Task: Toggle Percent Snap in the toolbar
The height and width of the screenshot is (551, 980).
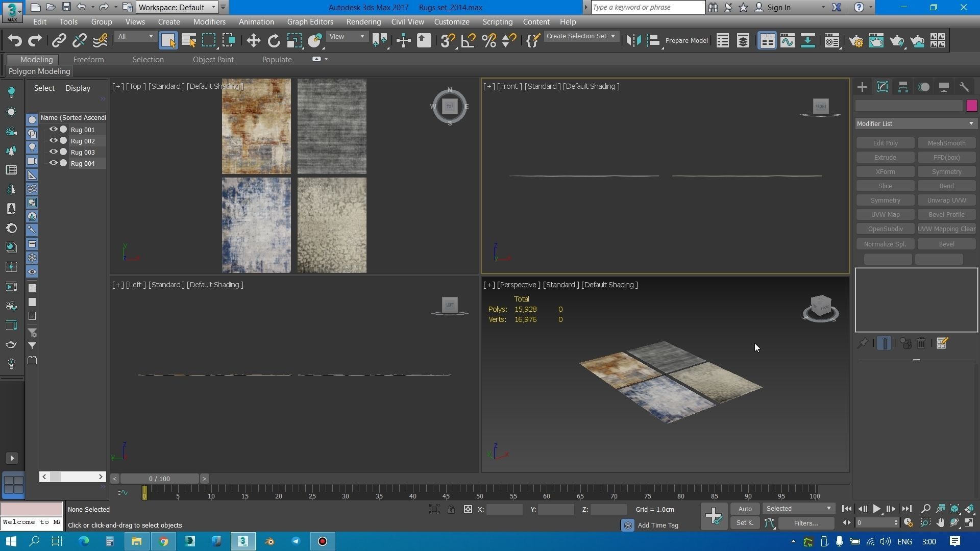Action: pos(489,41)
